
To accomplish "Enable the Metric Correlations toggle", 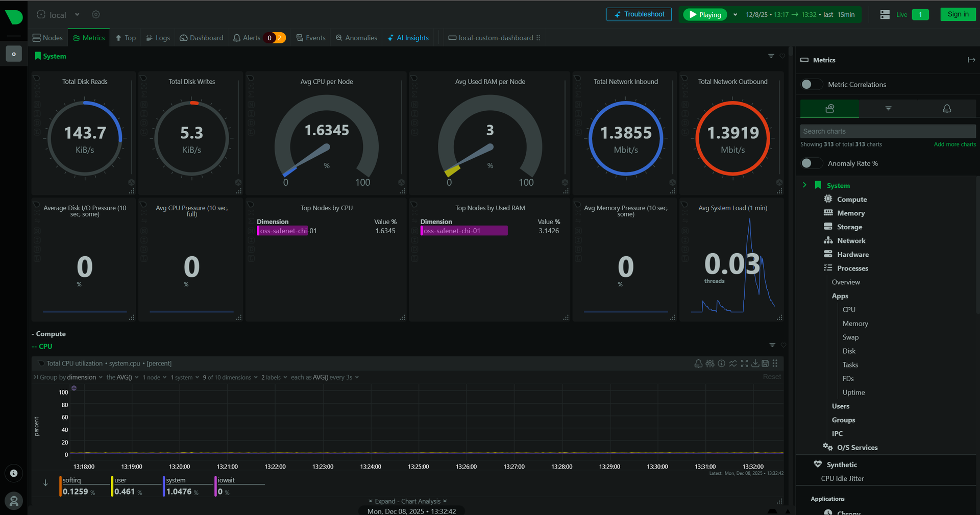I will [811, 84].
